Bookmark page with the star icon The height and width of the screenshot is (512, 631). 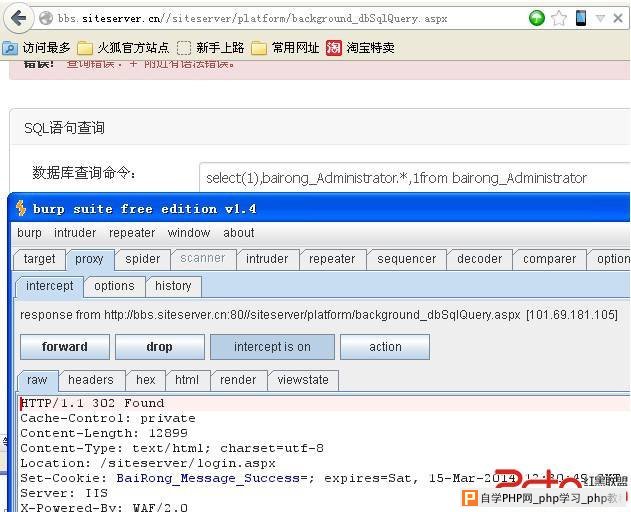[x=559, y=18]
